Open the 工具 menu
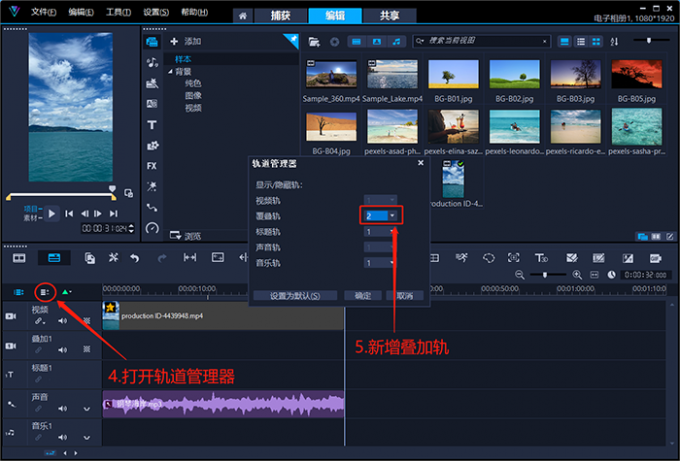 point(118,12)
